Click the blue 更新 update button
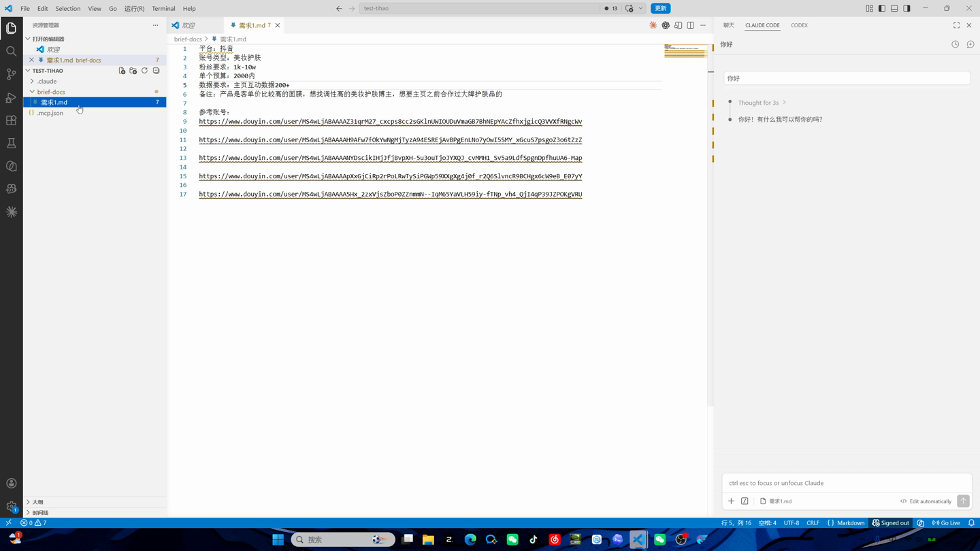980x551 pixels. (660, 8)
